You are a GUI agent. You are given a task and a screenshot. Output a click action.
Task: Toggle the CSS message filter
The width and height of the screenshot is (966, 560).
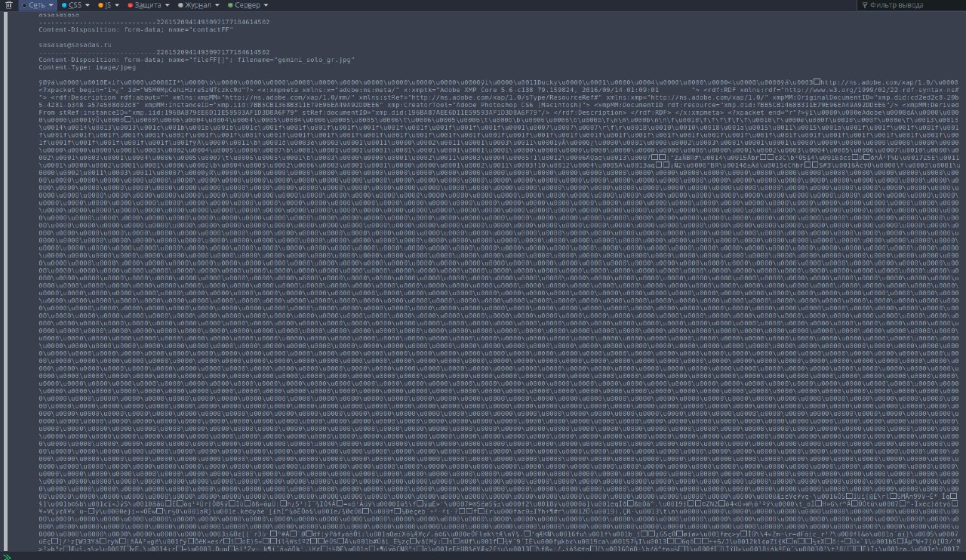coord(72,5)
